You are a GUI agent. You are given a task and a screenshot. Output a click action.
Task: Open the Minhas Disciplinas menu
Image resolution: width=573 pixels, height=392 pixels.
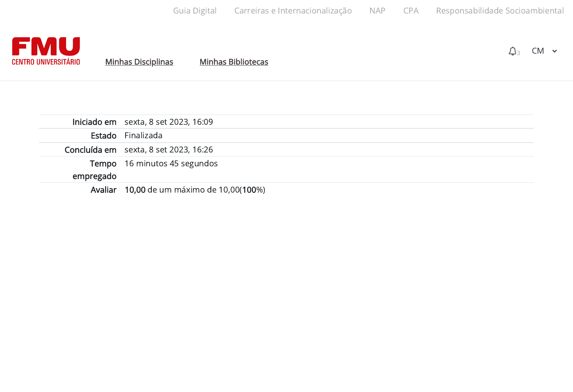pyautogui.click(x=139, y=62)
